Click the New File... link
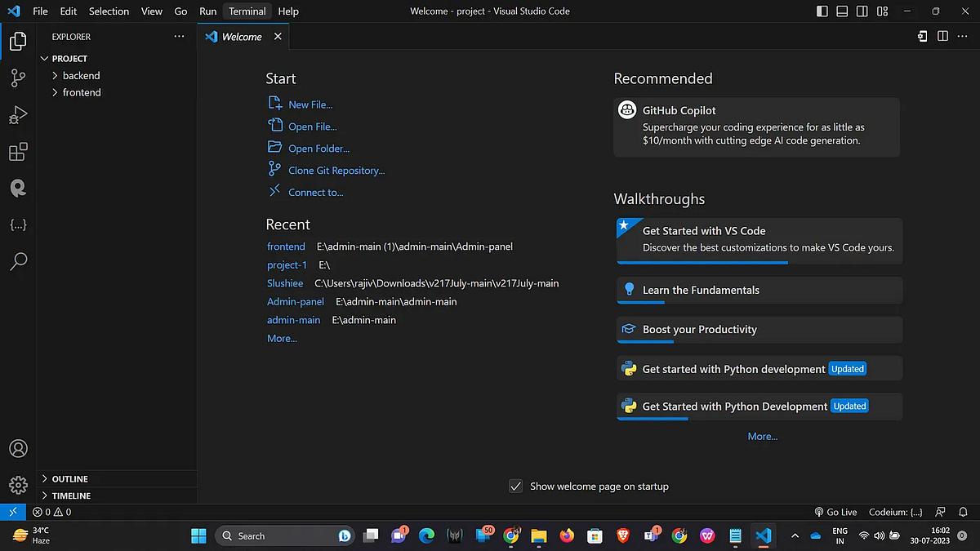This screenshot has width=980, height=551. [x=310, y=104]
